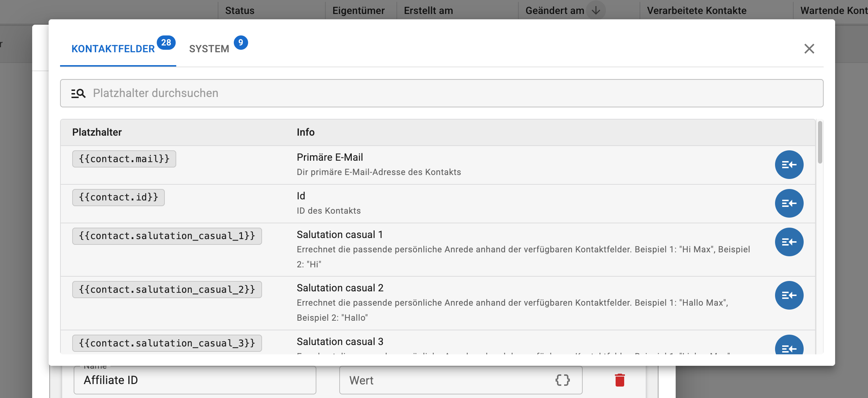868x398 pixels.
Task: Select the KONTAKTFELDER tab
Action: (x=118, y=49)
